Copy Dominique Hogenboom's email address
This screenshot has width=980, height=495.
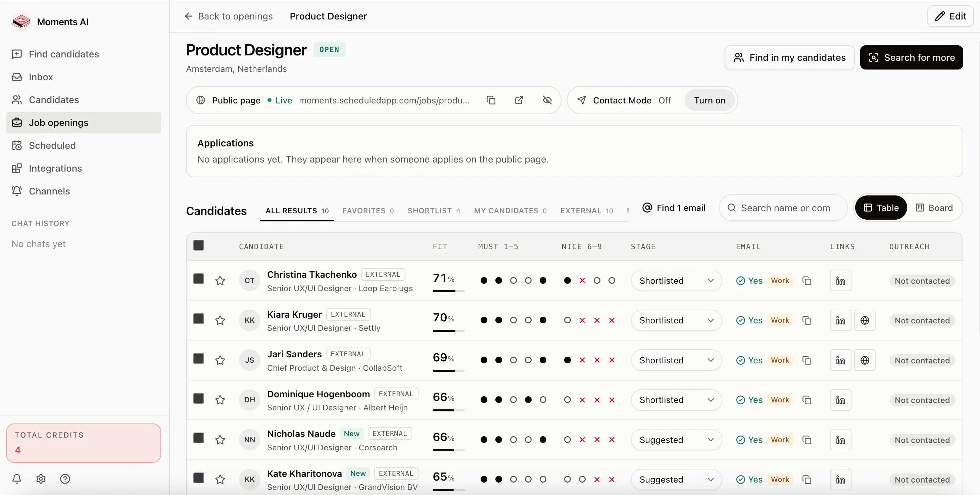click(x=806, y=400)
